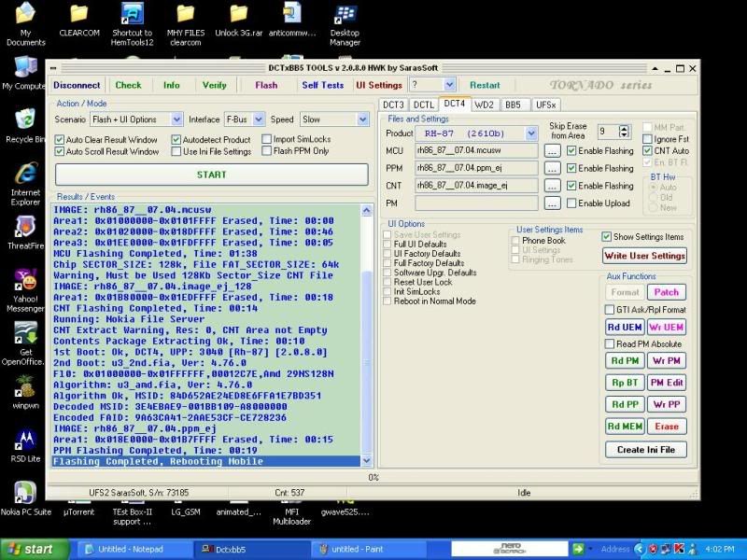Click the Write User Settings button
This screenshot has width=747, height=560.
tap(644, 256)
